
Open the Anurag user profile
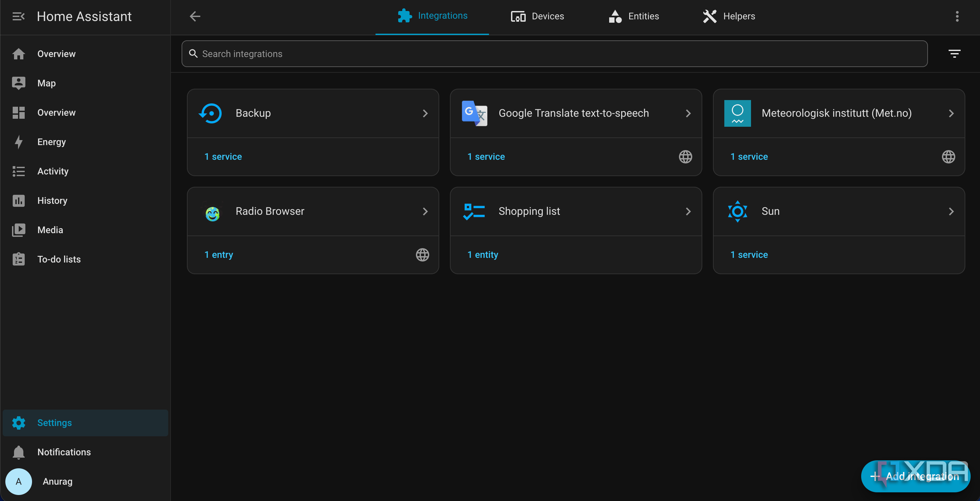[x=85, y=481]
